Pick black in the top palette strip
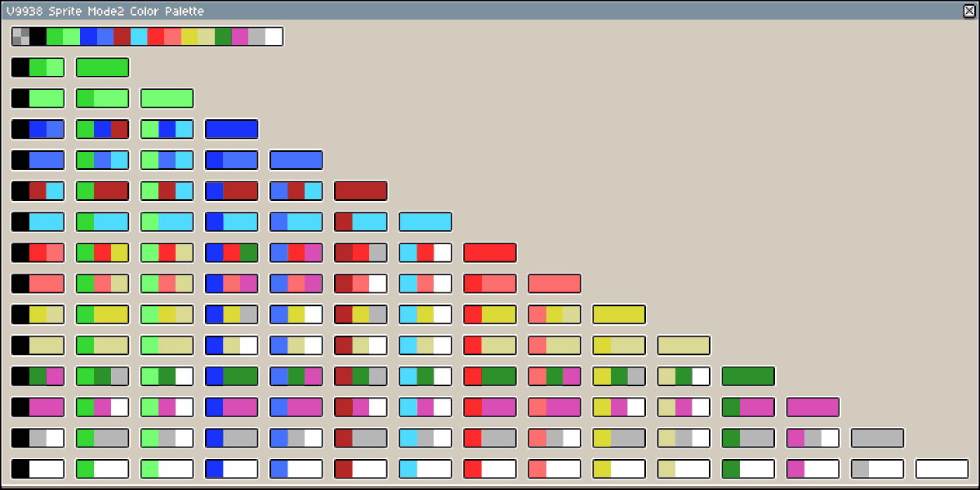Viewport: 980px width, 490px height. (x=38, y=36)
